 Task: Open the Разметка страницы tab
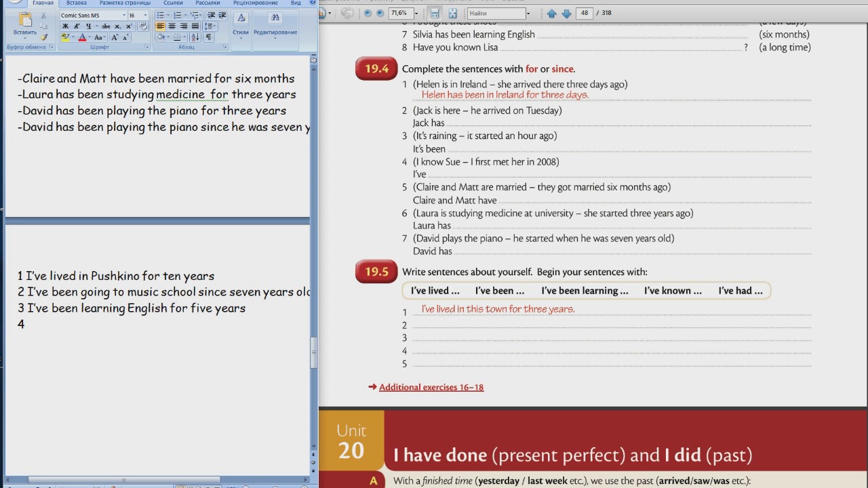click(x=125, y=3)
